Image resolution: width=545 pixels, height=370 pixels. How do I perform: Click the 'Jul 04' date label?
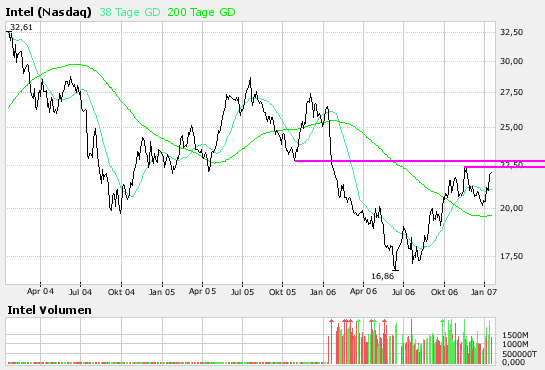(x=80, y=292)
